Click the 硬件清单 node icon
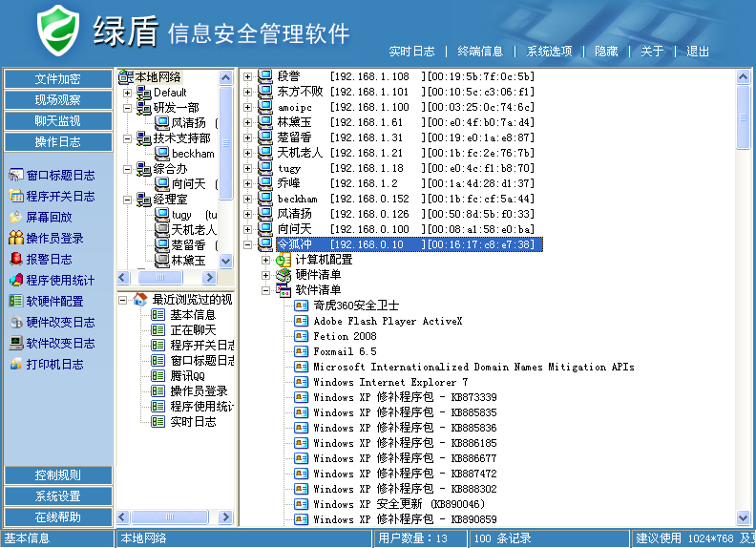Screen dimensions: 756x548 coord(283,275)
